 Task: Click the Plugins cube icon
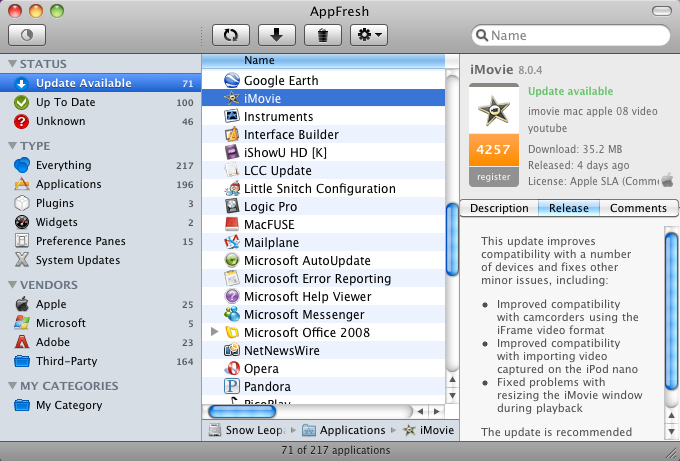point(22,203)
